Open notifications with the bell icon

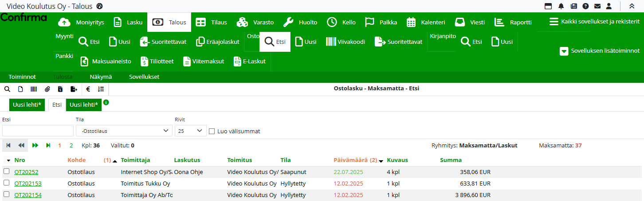point(561,6)
